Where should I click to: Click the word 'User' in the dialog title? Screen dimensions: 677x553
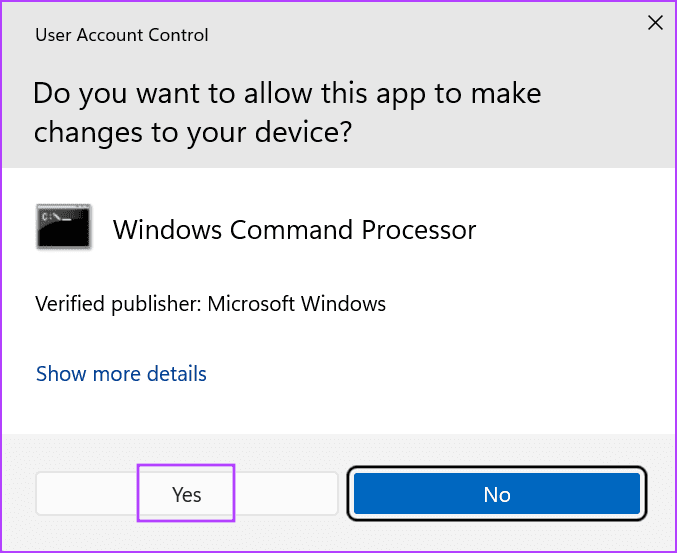click(x=53, y=35)
